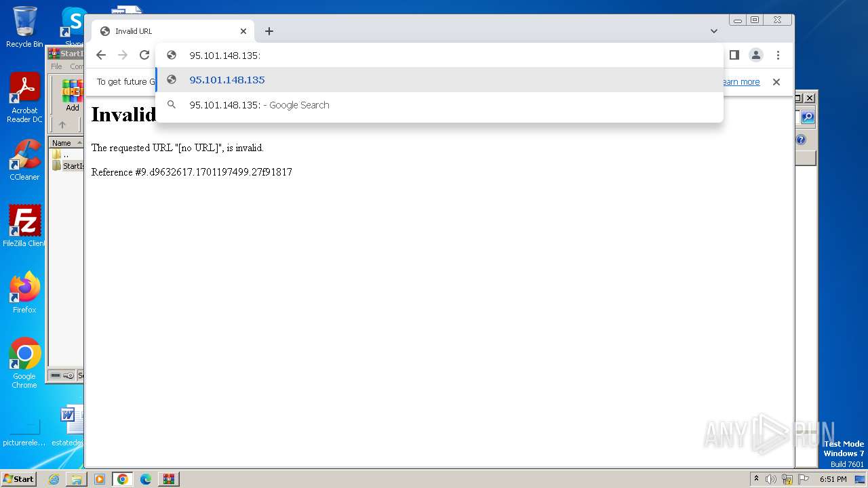Open the Start menu
The width and height of the screenshot is (868, 488).
(19, 479)
